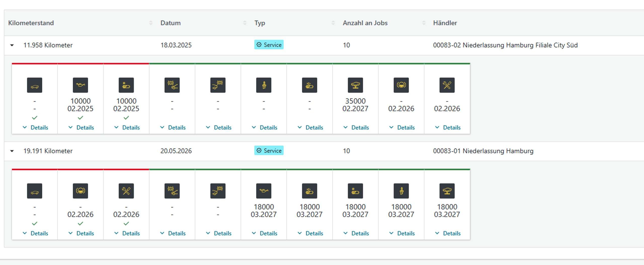Viewport: 644px width, 265px height.
Task: Sort by Datum using the sort arrows
Action: 245,23
